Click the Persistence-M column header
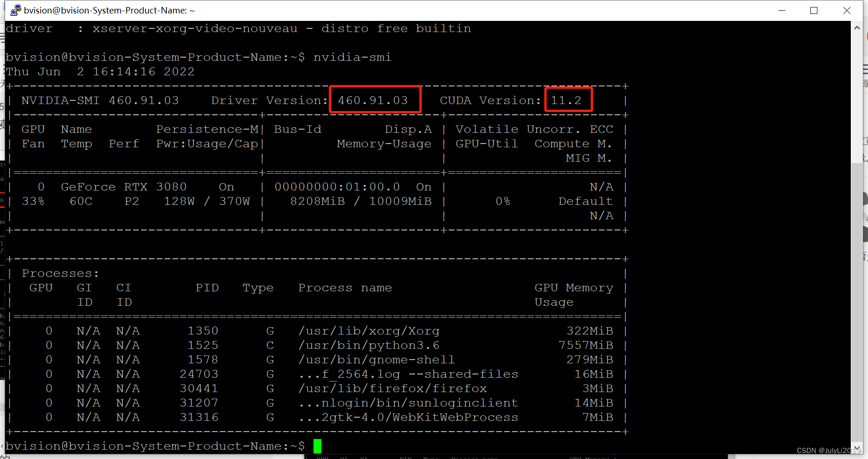This screenshot has height=459, width=868. pyautogui.click(x=207, y=129)
